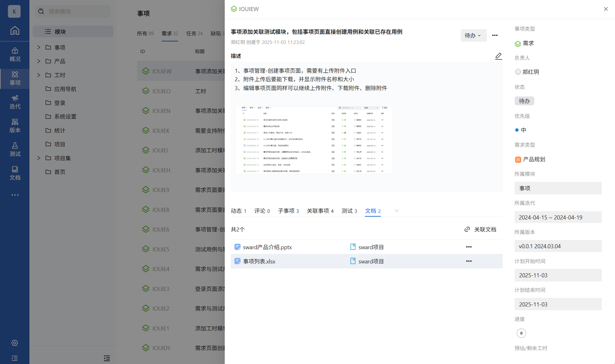The width and height of the screenshot is (615, 364).
Task: Open the 文档 sidebar section
Action: pyautogui.click(x=15, y=173)
